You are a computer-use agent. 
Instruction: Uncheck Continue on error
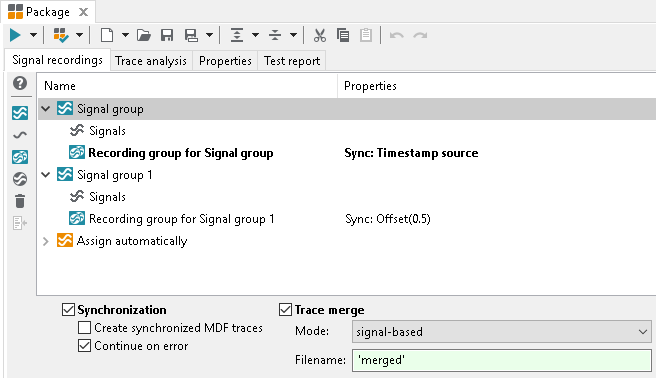(85, 346)
